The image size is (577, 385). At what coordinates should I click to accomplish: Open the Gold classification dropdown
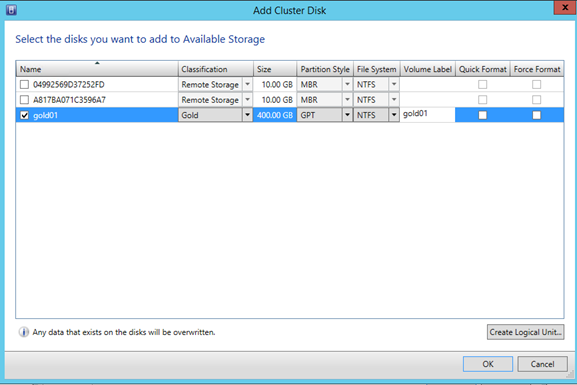pos(247,115)
